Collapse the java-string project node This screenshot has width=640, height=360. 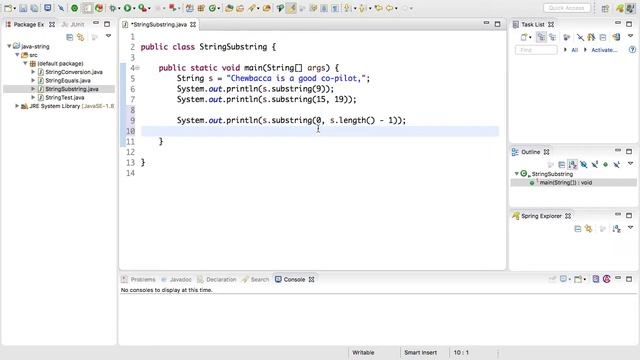(x=9, y=46)
